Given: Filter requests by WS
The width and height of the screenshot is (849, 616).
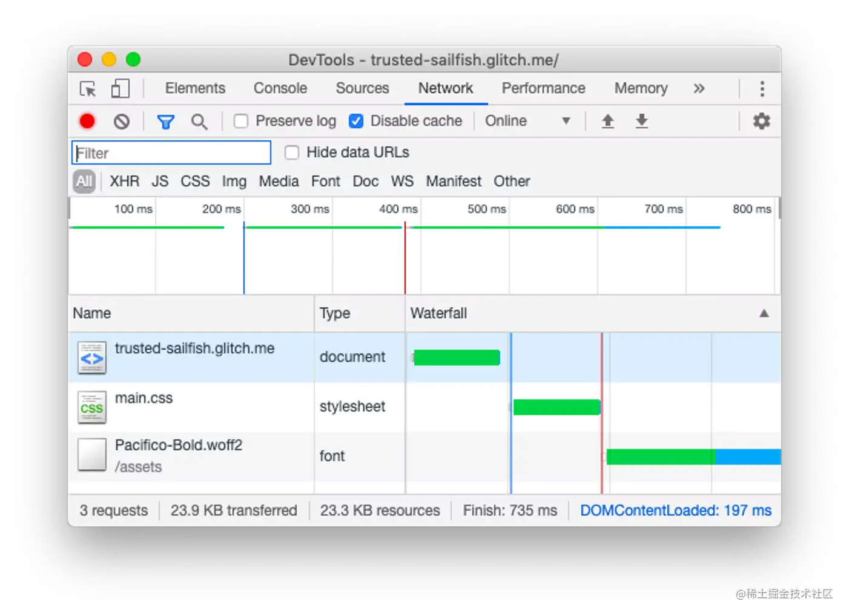Looking at the screenshot, I should (x=402, y=182).
